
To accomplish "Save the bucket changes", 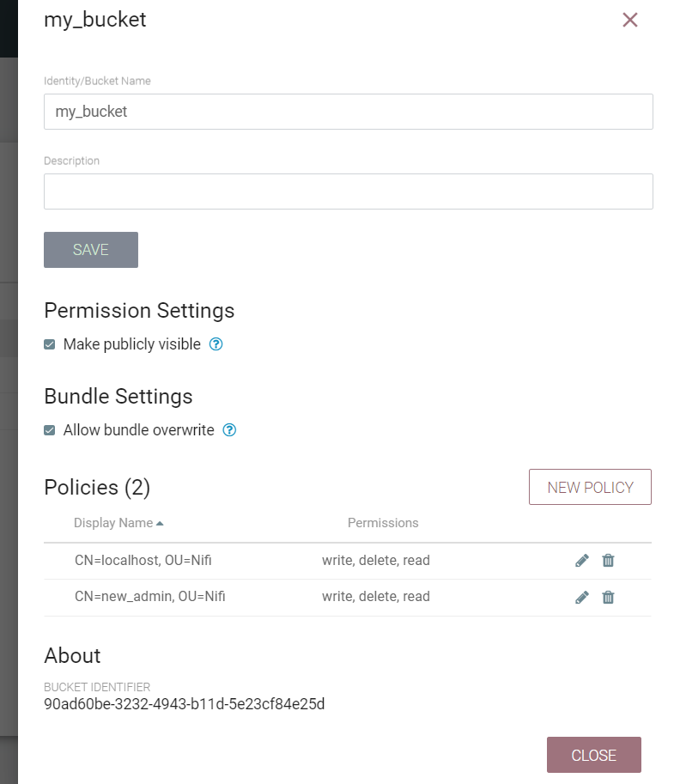I will [x=90, y=249].
